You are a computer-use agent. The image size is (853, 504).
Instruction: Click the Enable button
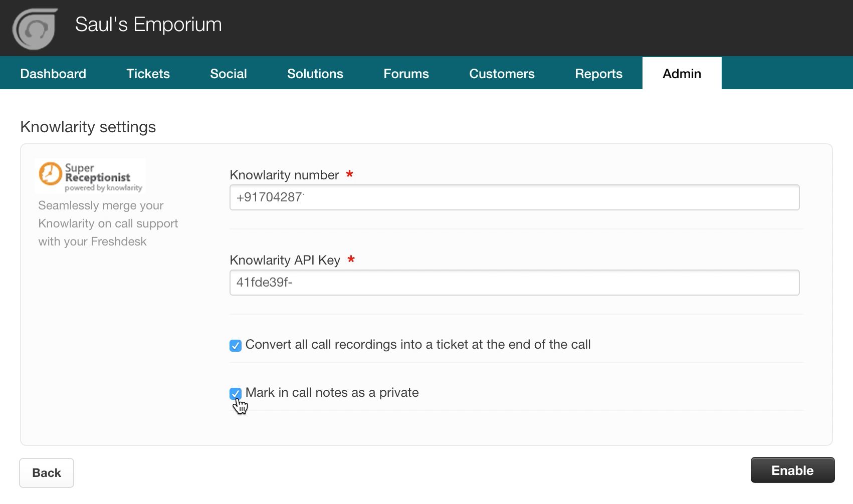(x=792, y=470)
